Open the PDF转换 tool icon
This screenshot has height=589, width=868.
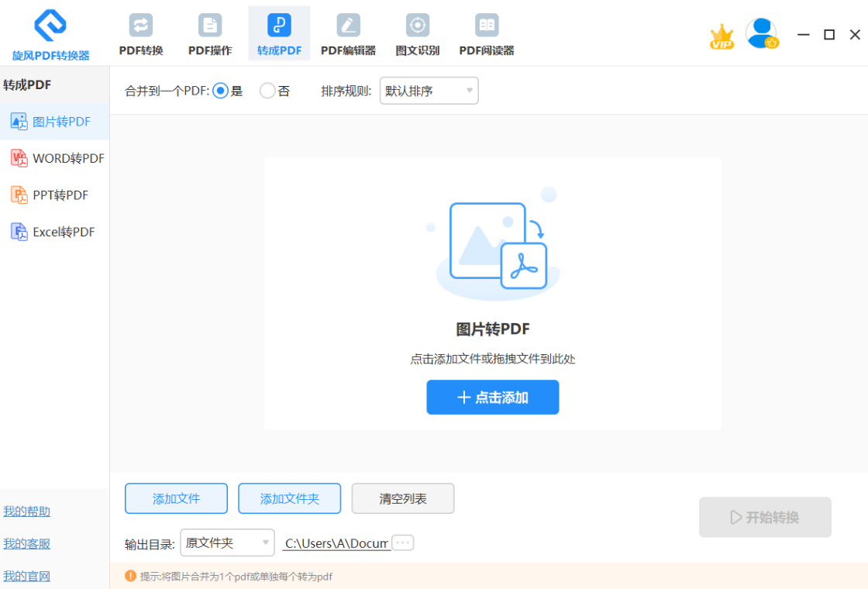pyautogui.click(x=141, y=26)
